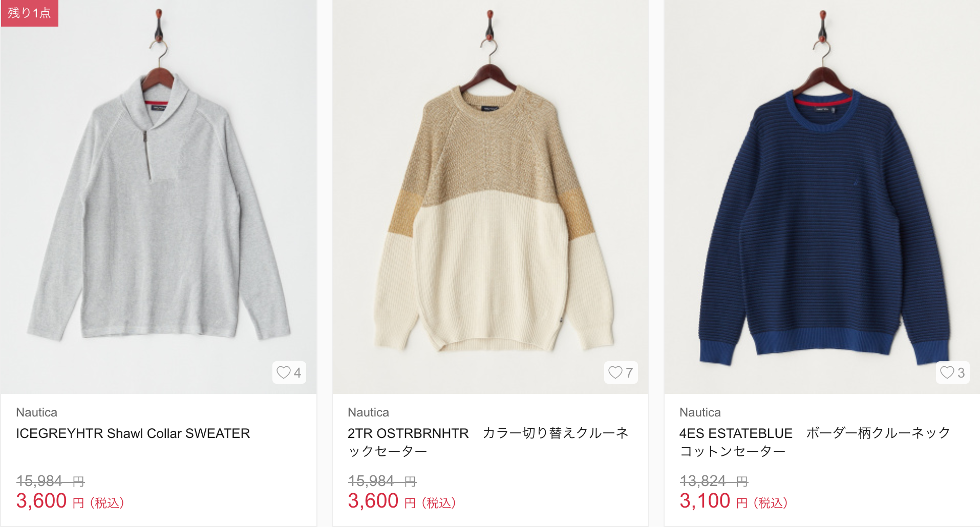Open ICEGREYHTR Shawl Collar SWEATER title
Screen dimensions: 980x527
[133, 433]
